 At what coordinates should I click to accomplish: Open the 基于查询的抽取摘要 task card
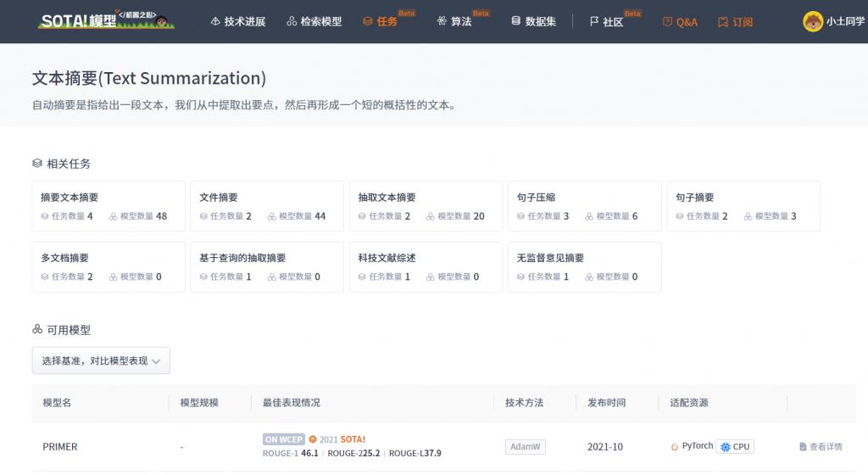coord(267,267)
